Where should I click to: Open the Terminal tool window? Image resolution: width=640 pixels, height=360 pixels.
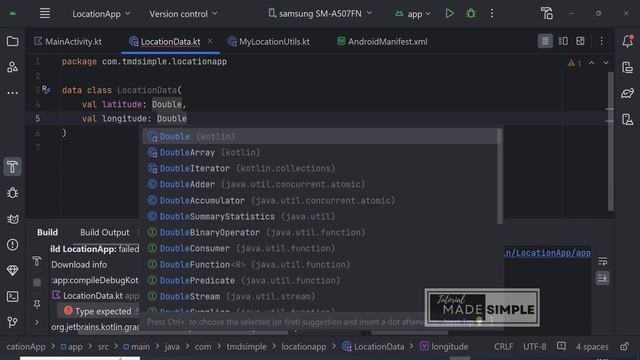point(13,296)
